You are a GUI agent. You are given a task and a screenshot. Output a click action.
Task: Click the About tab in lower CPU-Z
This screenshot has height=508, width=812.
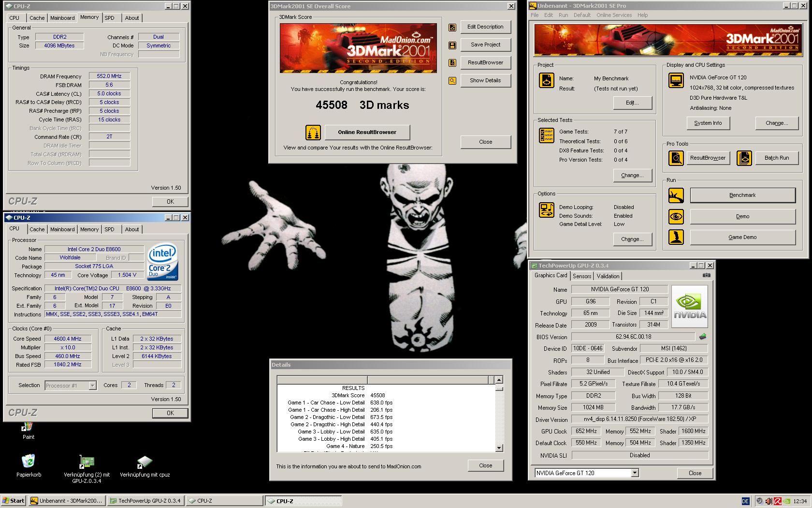[x=132, y=229]
